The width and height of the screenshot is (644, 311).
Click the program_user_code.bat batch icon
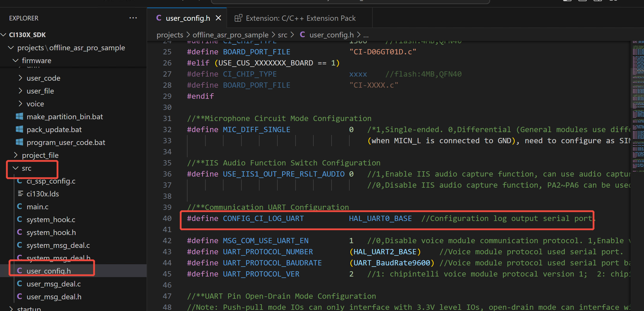point(19,142)
